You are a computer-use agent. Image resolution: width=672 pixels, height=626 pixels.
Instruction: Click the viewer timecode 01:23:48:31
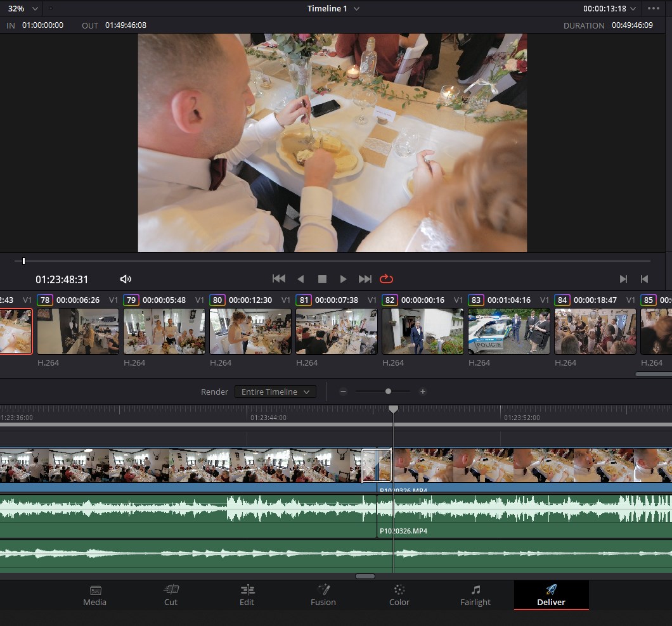coord(61,280)
